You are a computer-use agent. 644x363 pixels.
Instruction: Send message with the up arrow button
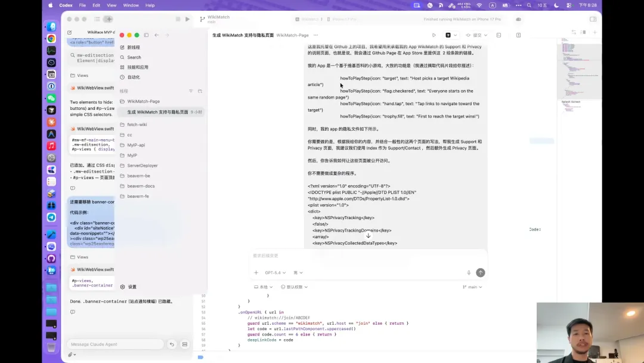[480, 273]
